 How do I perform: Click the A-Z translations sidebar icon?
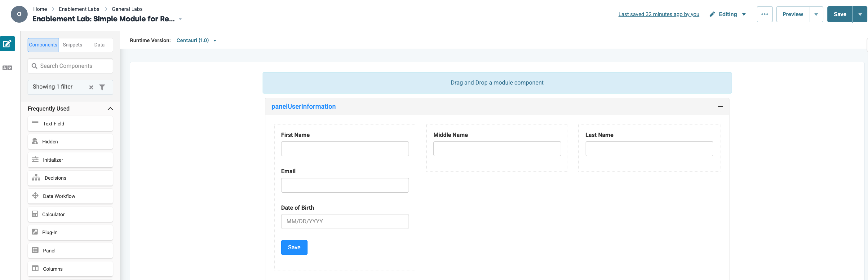pyautogui.click(x=7, y=67)
